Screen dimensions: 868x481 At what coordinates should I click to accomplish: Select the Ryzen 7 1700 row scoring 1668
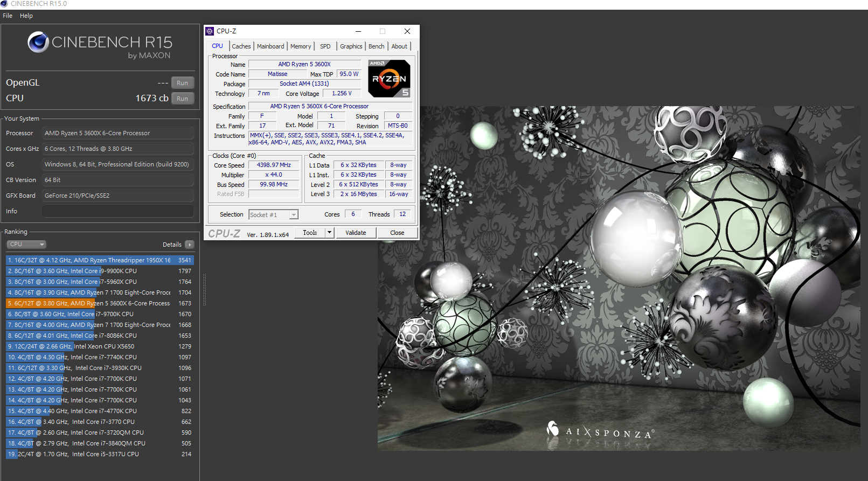tap(100, 325)
